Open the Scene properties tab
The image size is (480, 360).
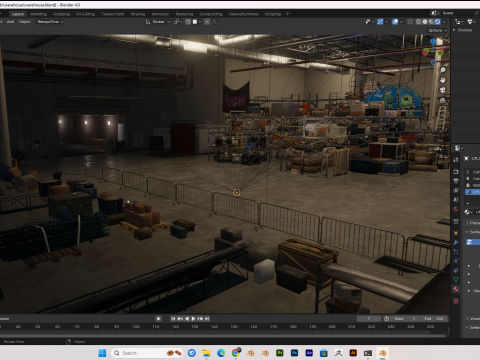click(x=456, y=200)
